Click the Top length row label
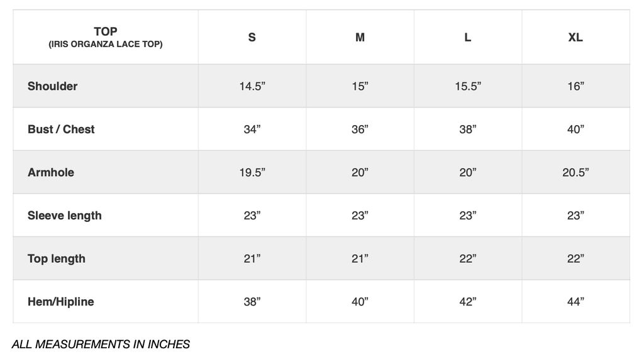Viewport: 644px width, 357px height. click(57, 258)
